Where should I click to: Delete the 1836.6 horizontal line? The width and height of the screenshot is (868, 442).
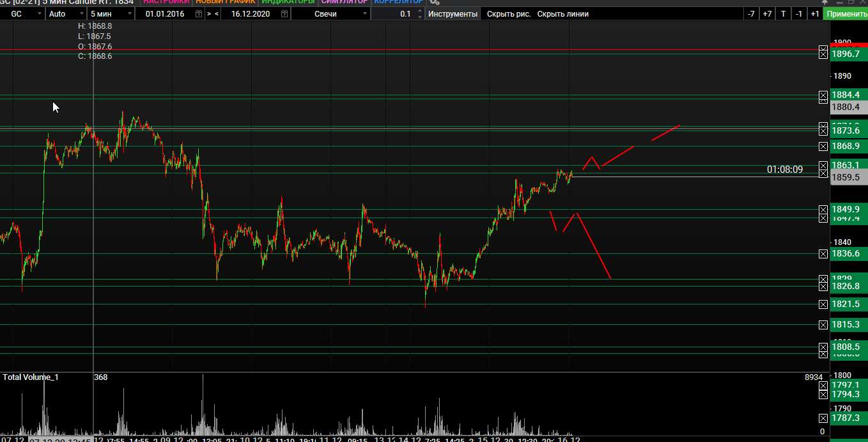823,254
